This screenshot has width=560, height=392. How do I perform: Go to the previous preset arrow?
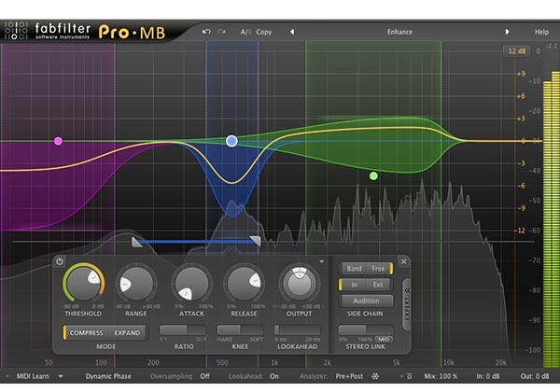[x=292, y=32]
